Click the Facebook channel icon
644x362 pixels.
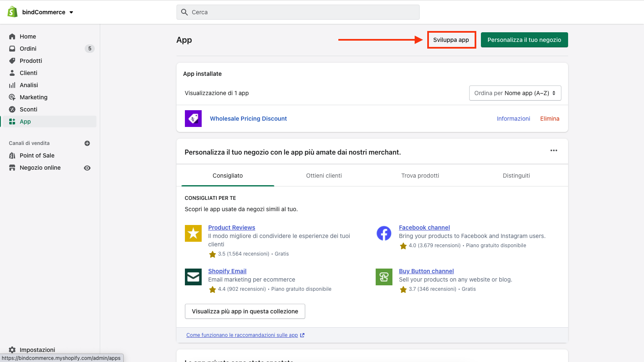(x=384, y=233)
